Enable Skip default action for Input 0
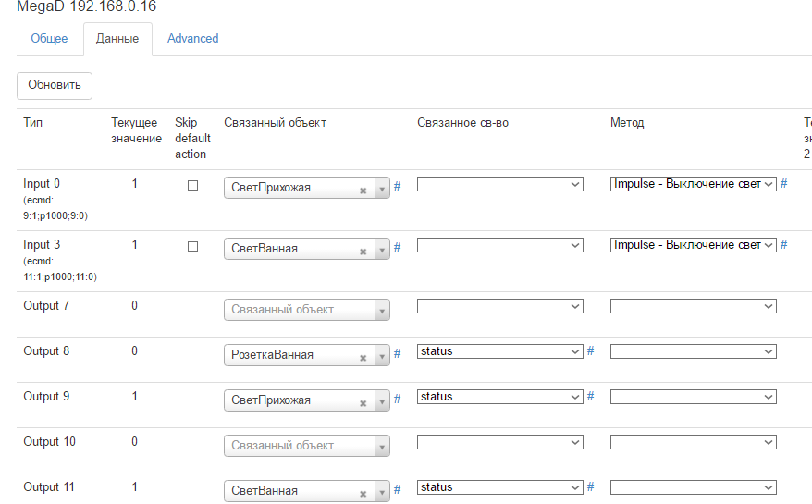The image size is (812, 504). [192, 185]
